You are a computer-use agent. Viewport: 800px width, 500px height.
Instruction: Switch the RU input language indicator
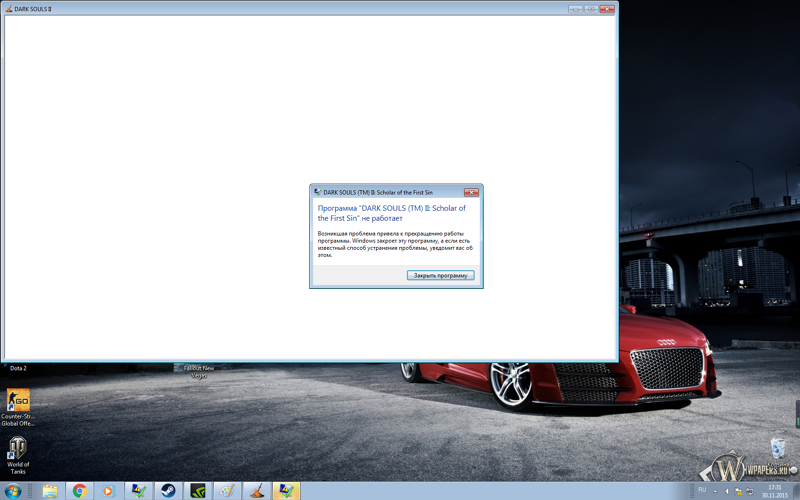point(702,490)
